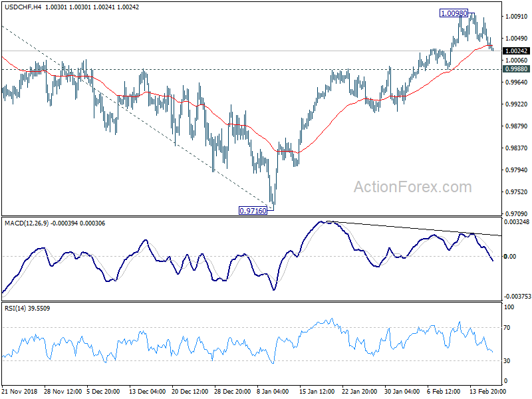Screen dimensions: 532x399
Task: Click the 1.00060 price axis value
Action: tap(517, 61)
